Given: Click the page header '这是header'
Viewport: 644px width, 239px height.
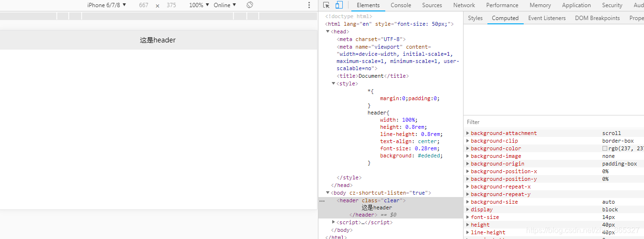Looking at the screenshot, I should (158, 40).
